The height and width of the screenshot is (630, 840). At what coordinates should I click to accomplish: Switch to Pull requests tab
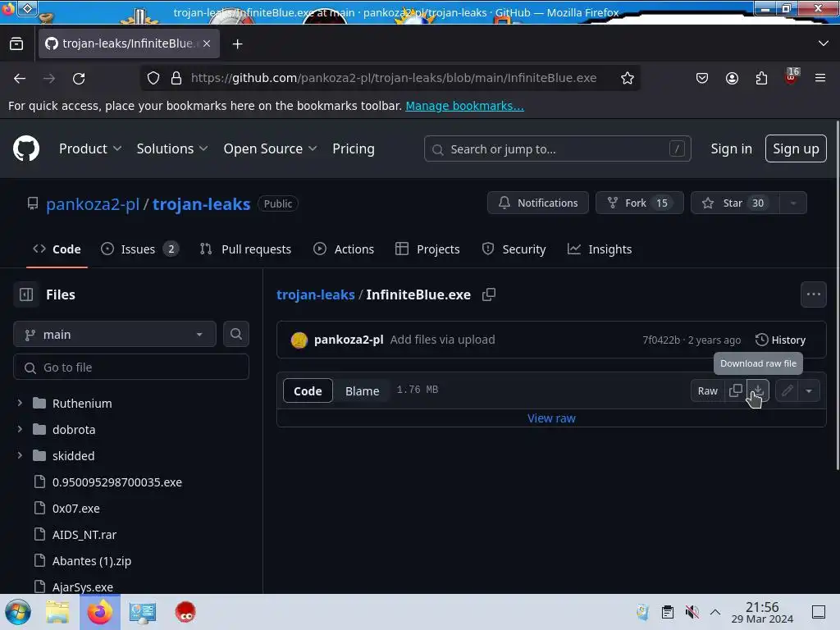[x=245, y=249]
